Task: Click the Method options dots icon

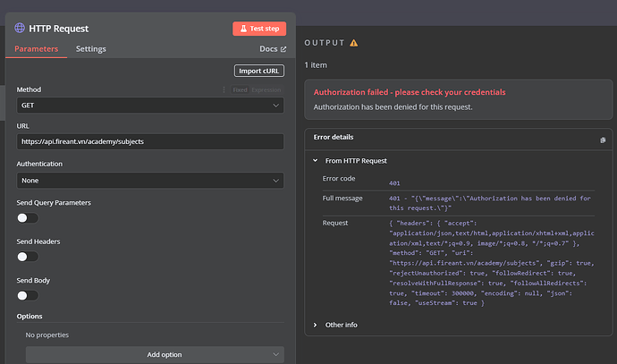Action: tap(224, 89)
